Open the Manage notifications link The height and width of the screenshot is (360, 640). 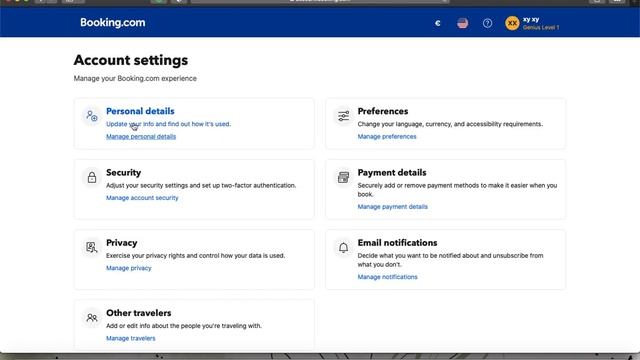coord(387,277)
